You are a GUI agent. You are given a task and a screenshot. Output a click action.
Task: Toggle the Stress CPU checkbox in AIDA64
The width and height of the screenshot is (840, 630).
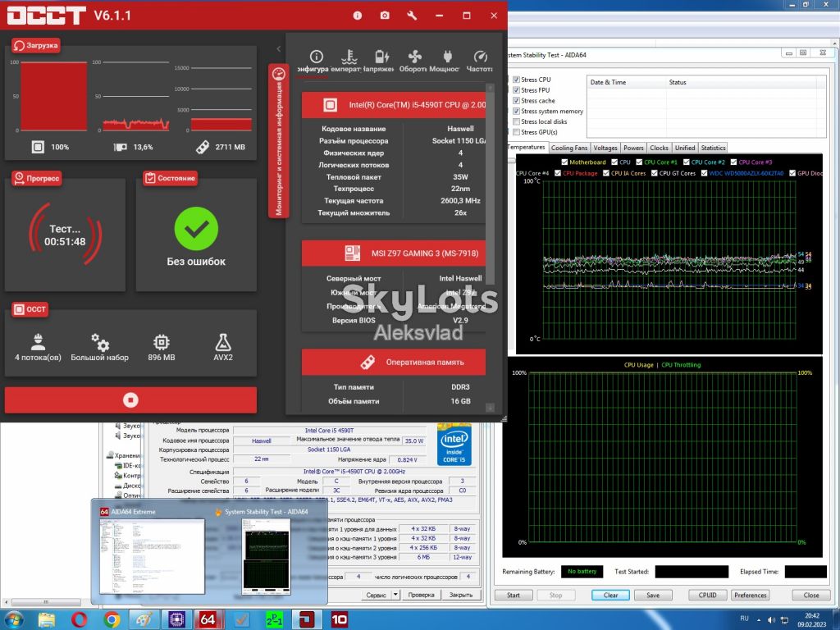click(517, 80)
